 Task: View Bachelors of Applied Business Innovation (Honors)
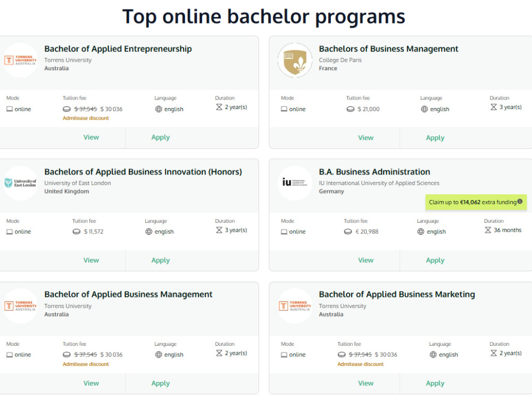(92, 260)
